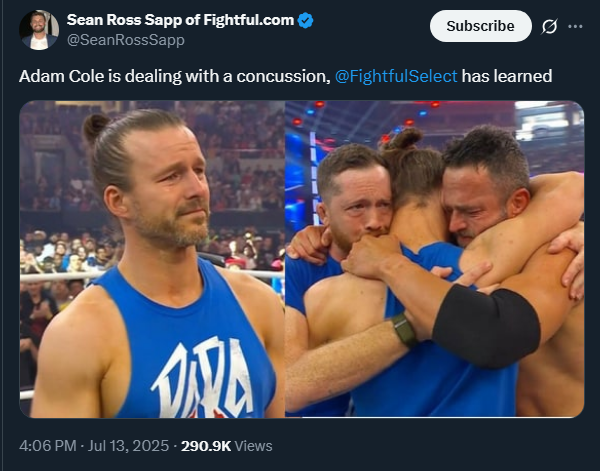Open the right photo of men hugging
The image size is (600, 471).
(434, 258)
